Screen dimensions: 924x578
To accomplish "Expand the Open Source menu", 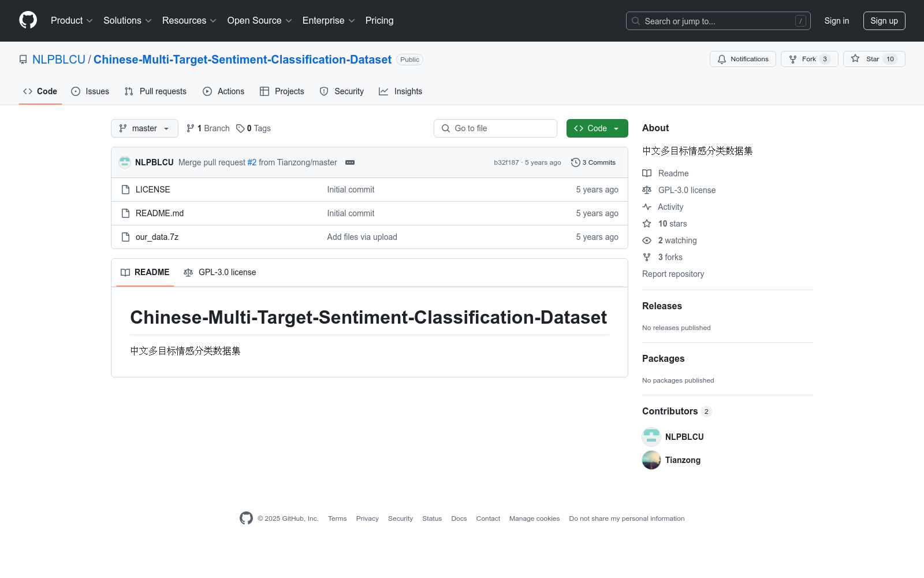I will (x=260, y=20).
